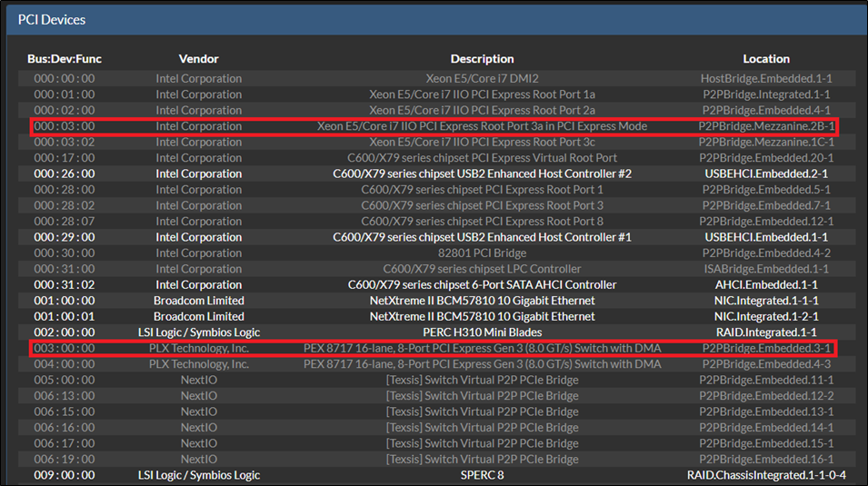Click the PCI Devices panel title

pyautogui.click(x=52, y=20)
